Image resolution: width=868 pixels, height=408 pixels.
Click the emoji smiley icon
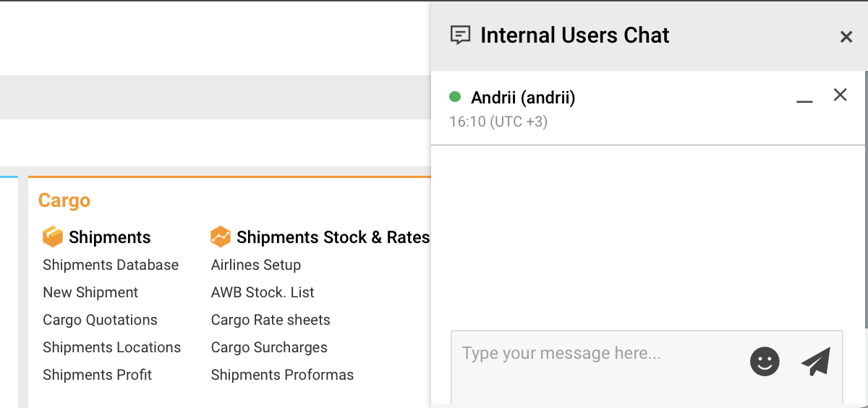pos(765,361)
